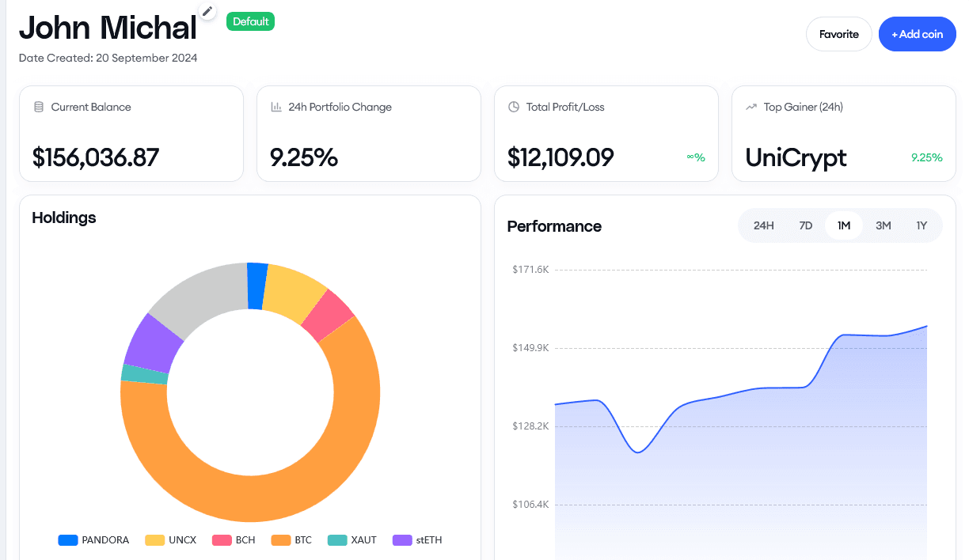969x560 pixels.
Task: Switch performance chart to 3M
Action: coord(883,225)
